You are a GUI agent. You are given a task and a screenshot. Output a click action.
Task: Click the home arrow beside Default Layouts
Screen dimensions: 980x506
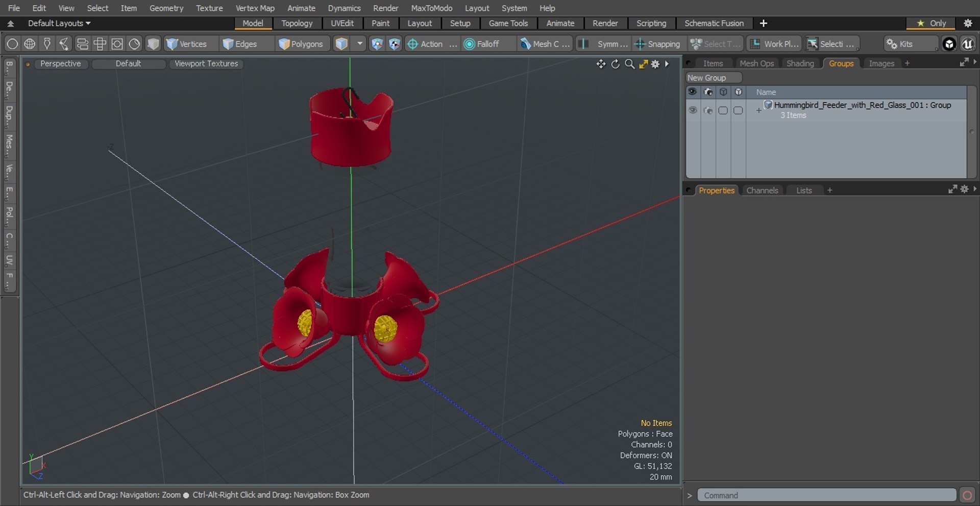(10, 23)
